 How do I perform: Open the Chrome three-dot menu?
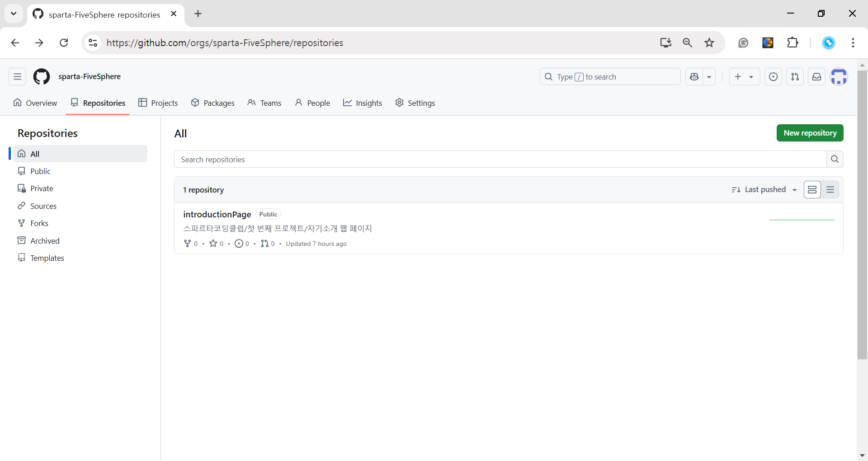[x=853, y=43]
